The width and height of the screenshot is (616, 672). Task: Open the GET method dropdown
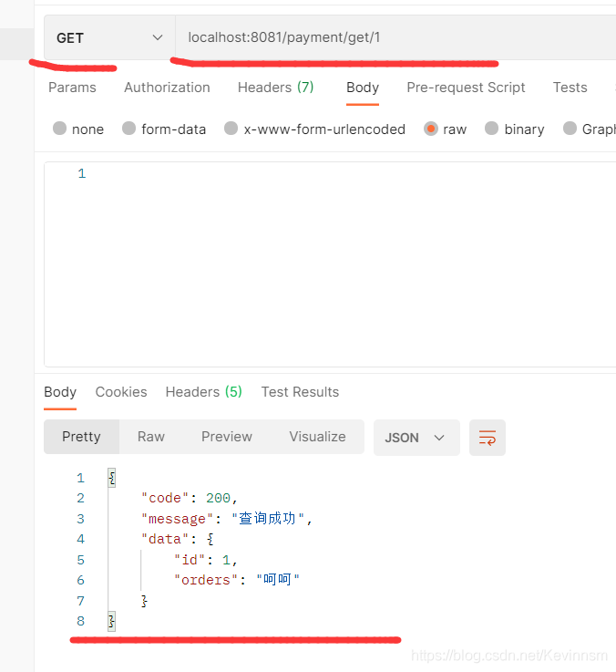coord(108,38)
